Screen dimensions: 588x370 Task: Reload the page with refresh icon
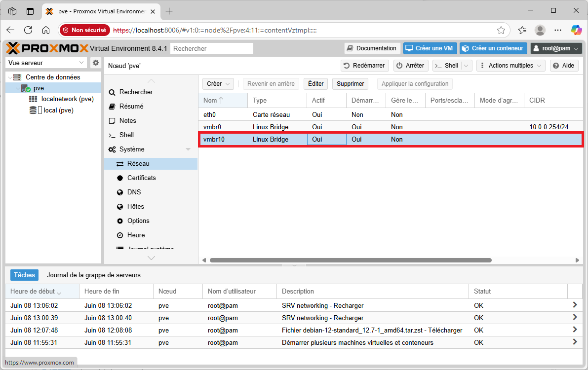tap(28, 31)
